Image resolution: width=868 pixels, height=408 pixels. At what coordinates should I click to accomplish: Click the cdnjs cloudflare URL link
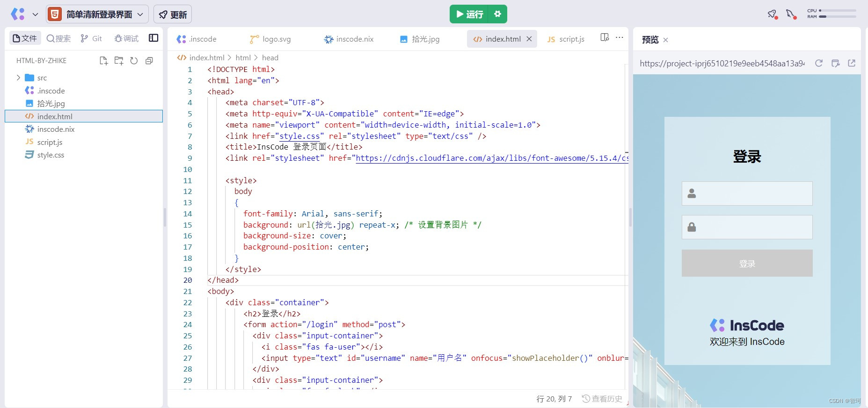tap(491, 158)
